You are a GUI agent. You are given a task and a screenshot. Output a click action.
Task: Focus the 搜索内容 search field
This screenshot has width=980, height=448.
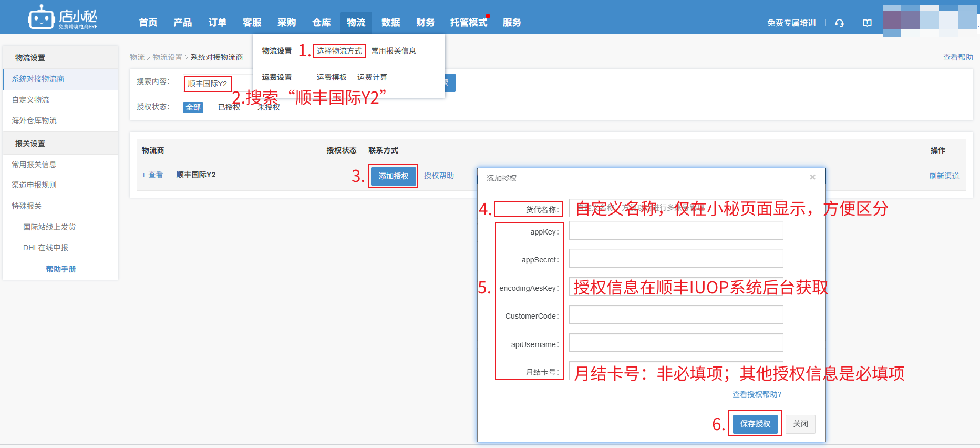pyautogui.click(x=218, y=83)
